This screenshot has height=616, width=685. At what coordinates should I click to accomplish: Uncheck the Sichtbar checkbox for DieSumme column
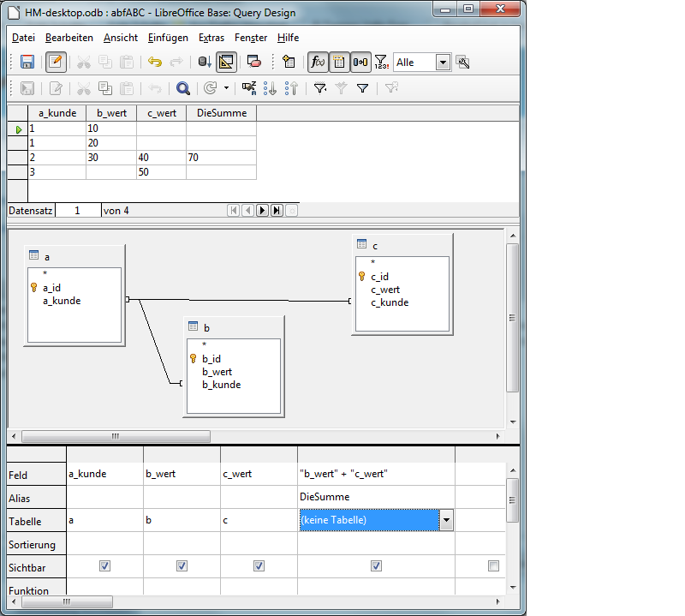376,566
